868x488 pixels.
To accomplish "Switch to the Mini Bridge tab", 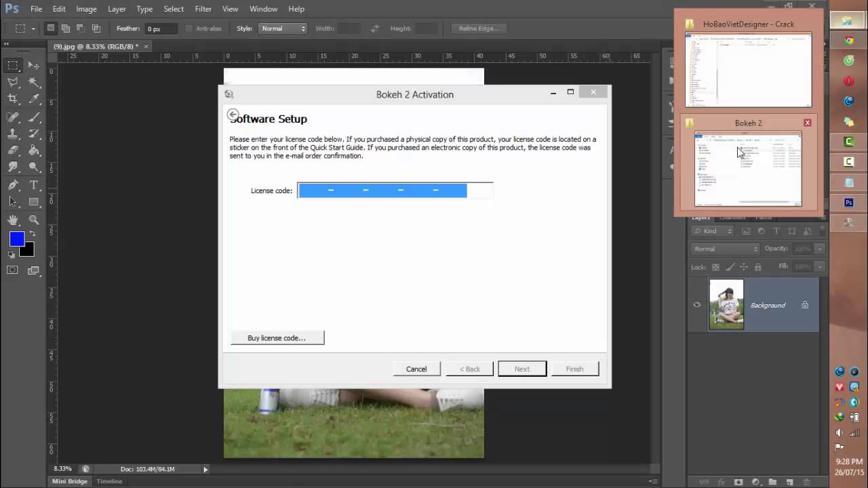I will tap(70, 481).
